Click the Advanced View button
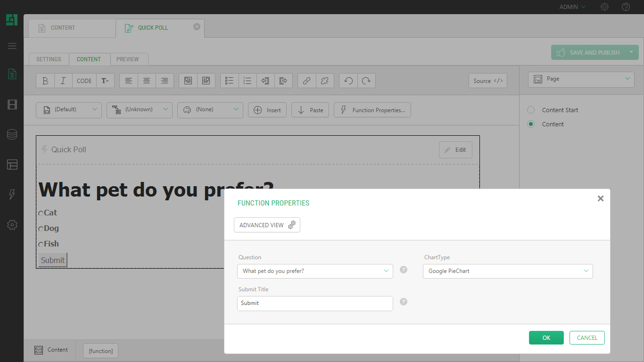 (267, 225)
